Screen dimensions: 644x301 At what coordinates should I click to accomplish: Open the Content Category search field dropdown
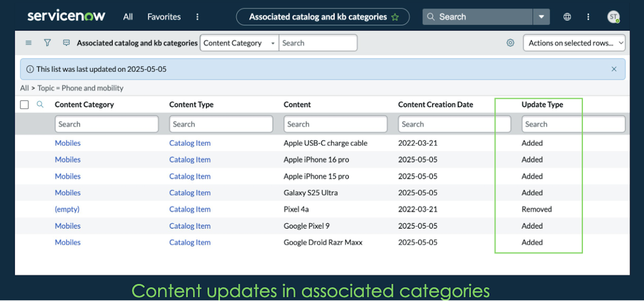click(x=239, y=43)
